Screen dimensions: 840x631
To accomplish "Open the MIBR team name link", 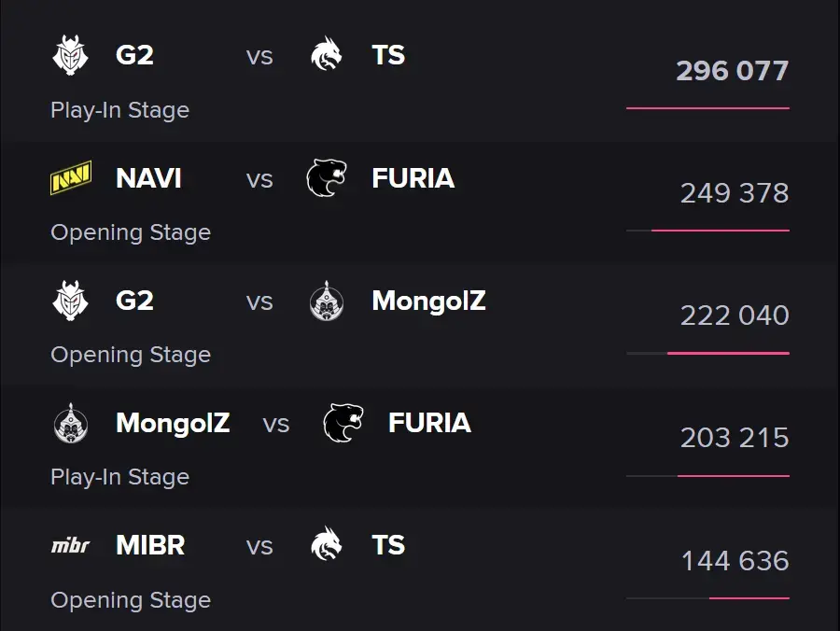I will tap(150, 545).
